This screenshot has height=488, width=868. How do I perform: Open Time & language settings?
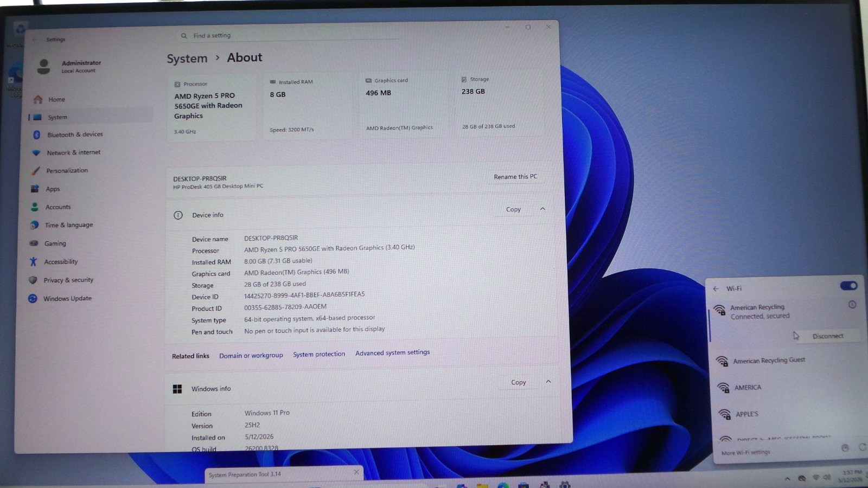90,225
